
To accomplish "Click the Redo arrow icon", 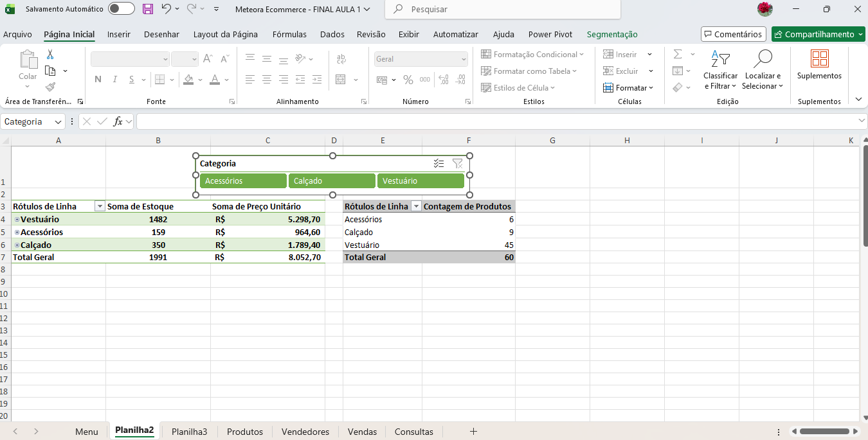I will [192, 9].
